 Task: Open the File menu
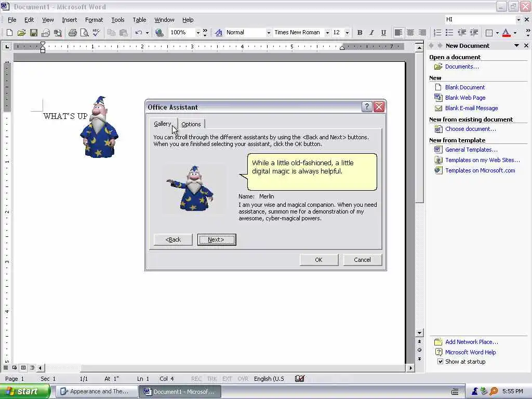point(12,20)
